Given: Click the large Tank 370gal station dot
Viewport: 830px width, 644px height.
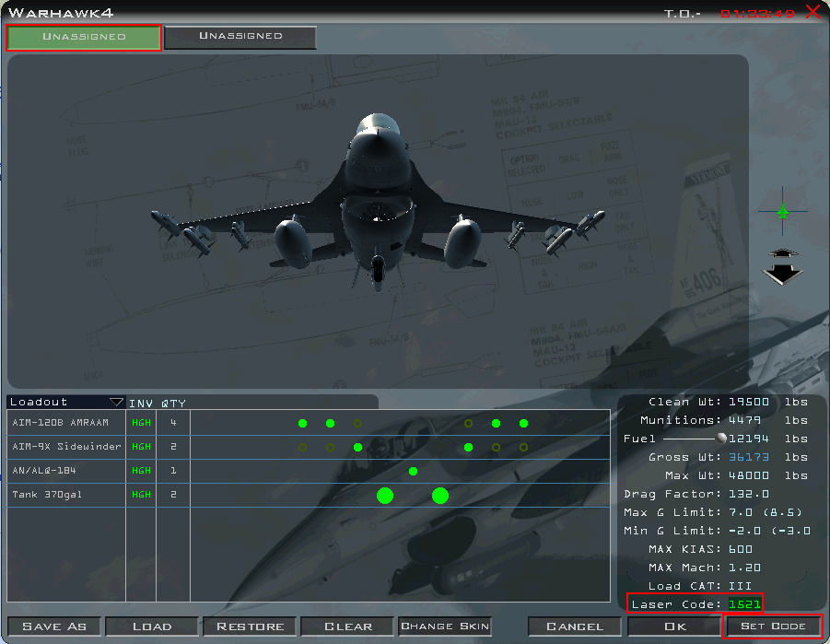Looking at the screenshot, I should [x=384, y=495].
